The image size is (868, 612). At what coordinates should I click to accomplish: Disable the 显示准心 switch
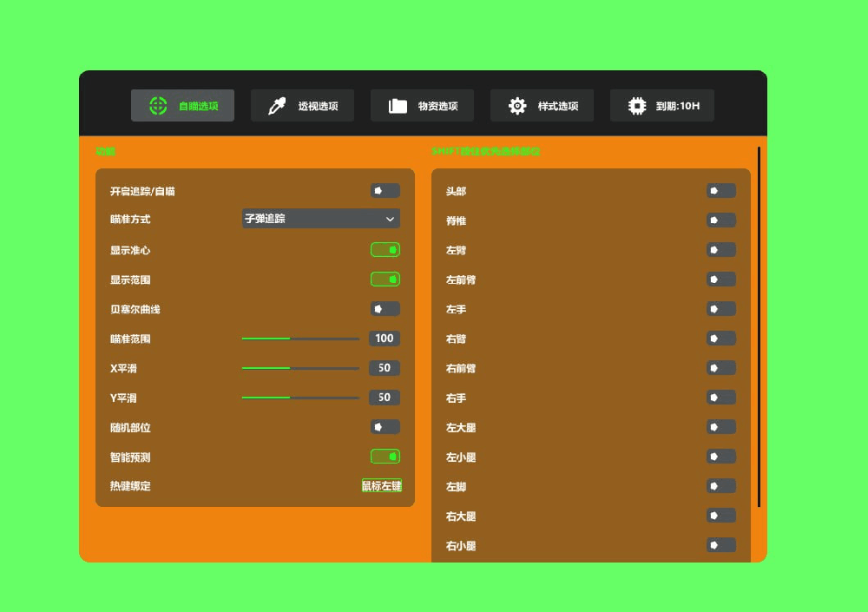tap(385, 250)
